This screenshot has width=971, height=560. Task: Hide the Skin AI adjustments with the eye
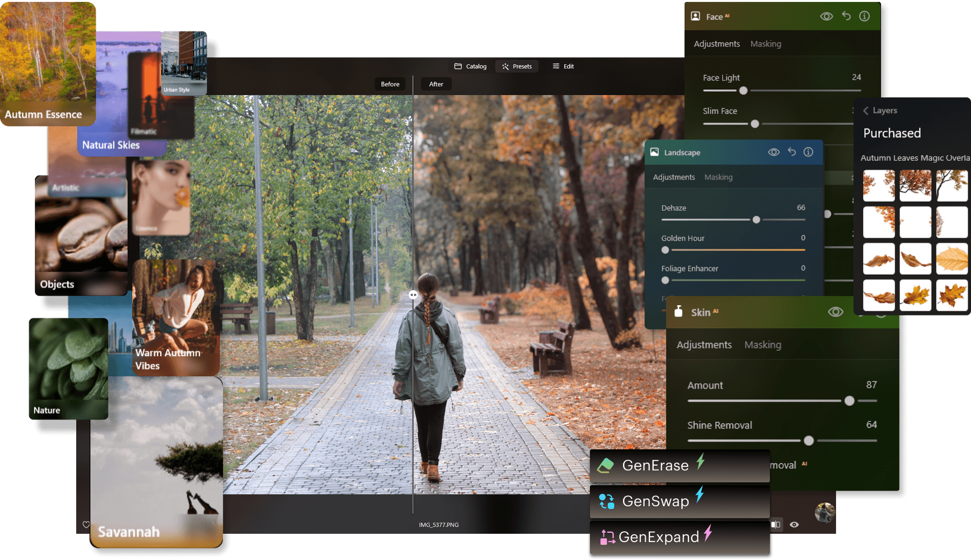pos(835,312)
